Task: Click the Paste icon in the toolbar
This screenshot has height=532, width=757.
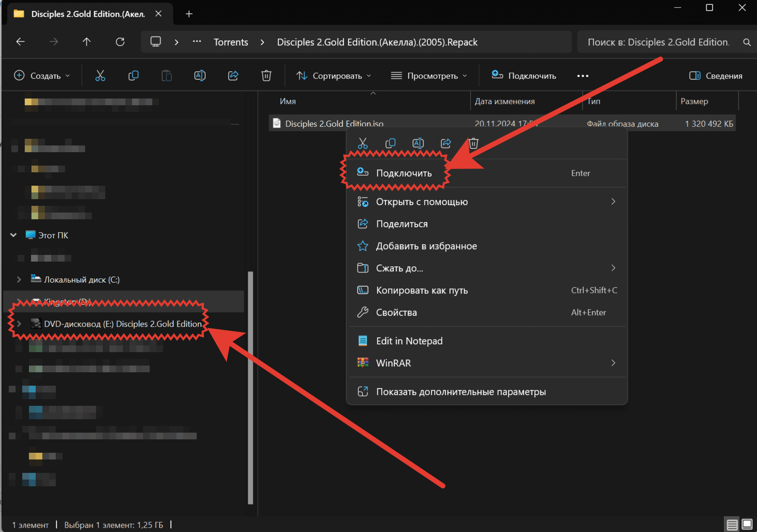Action: (166, 76)
